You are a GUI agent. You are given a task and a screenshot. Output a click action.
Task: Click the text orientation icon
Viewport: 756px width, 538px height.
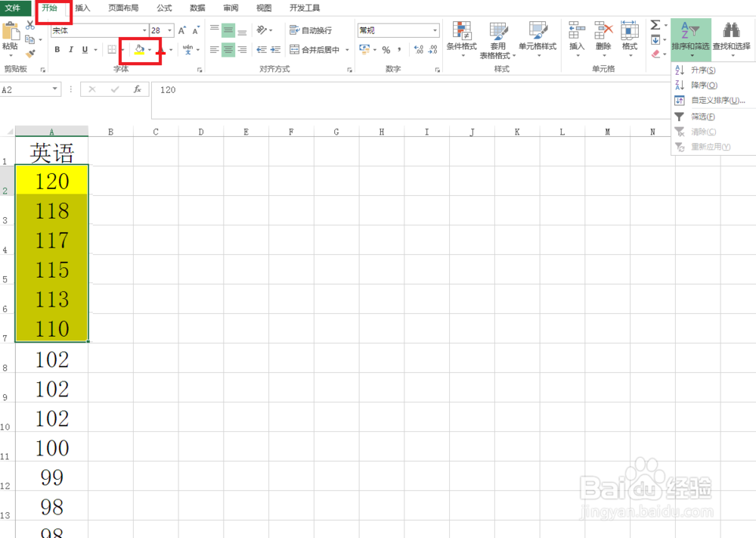point(262,30)
